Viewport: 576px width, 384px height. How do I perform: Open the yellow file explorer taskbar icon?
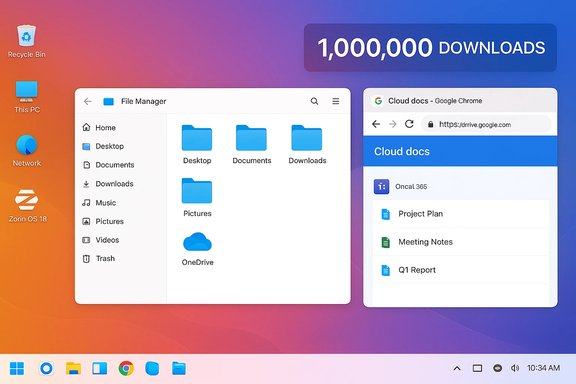point(73,368)
